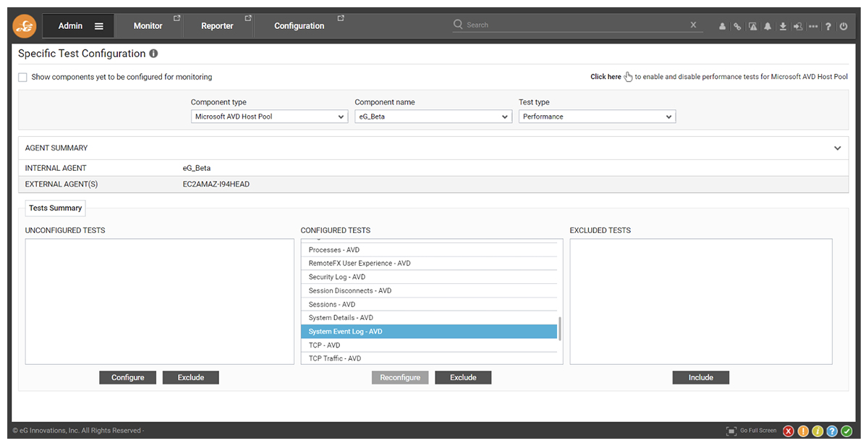Click the green checkmark normal status icon
This screenshot has width=868, height=446.
[x=846, y=431]
